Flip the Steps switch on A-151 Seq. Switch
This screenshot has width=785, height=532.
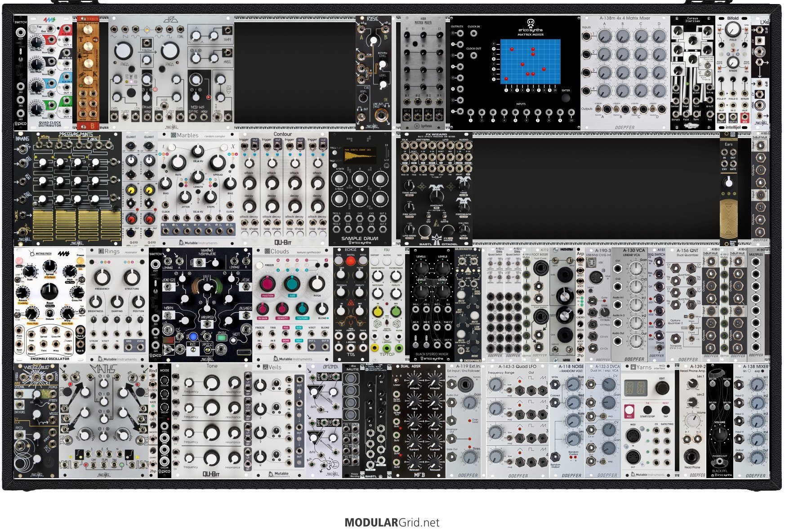660,348
